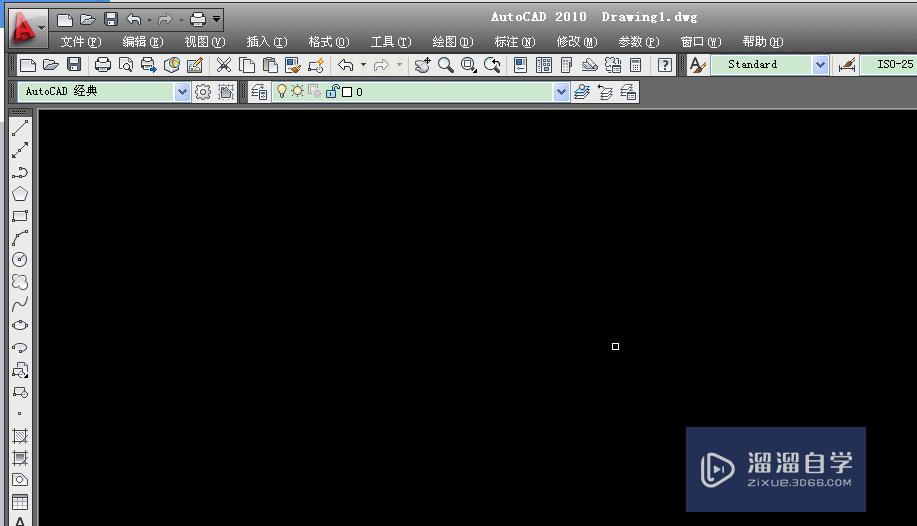
Task: Open Text Style manager icon
Action: pyautogui.click(x=697, y=65)
